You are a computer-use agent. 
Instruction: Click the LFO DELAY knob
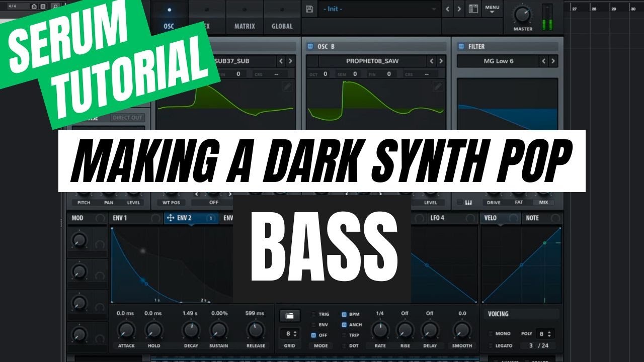[x=429, y=330]
